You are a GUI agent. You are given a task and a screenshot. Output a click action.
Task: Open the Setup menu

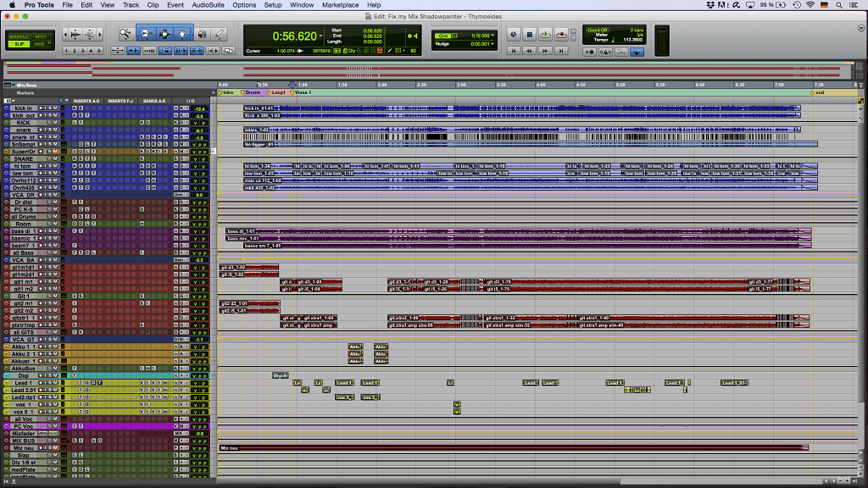click(x=272, y=5)
